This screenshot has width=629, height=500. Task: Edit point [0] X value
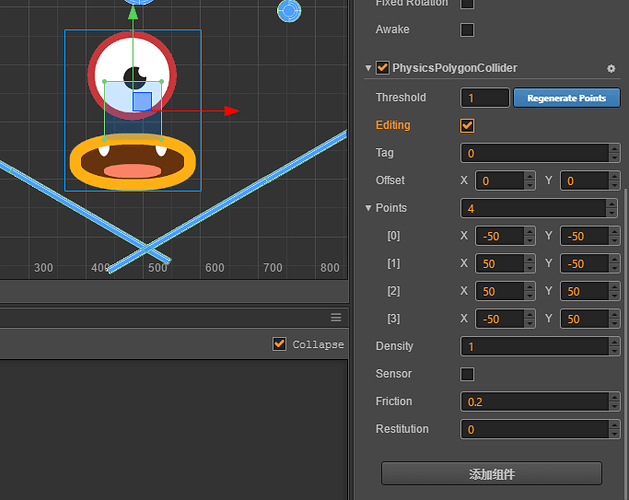tap(500, 236)
